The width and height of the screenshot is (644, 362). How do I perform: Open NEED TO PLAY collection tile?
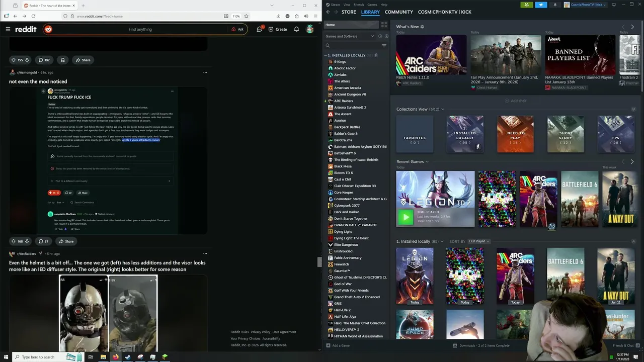pos(515,134)
